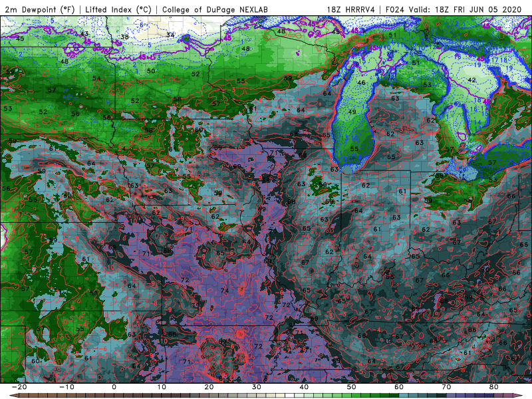Click the 'F024 Valid: 18Z FRI JUN 05 2020' text
532x399 pixels.
[454, 10]
